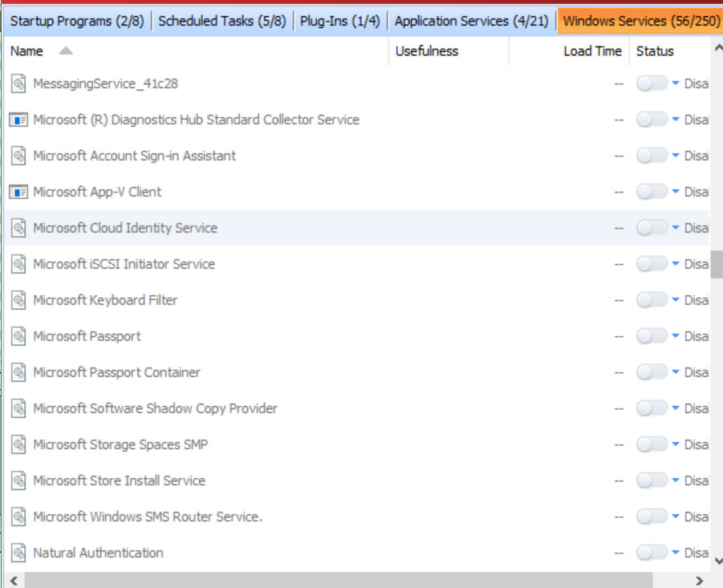Click the Load Time column header

pyautogui.click(x=592, y=51)
